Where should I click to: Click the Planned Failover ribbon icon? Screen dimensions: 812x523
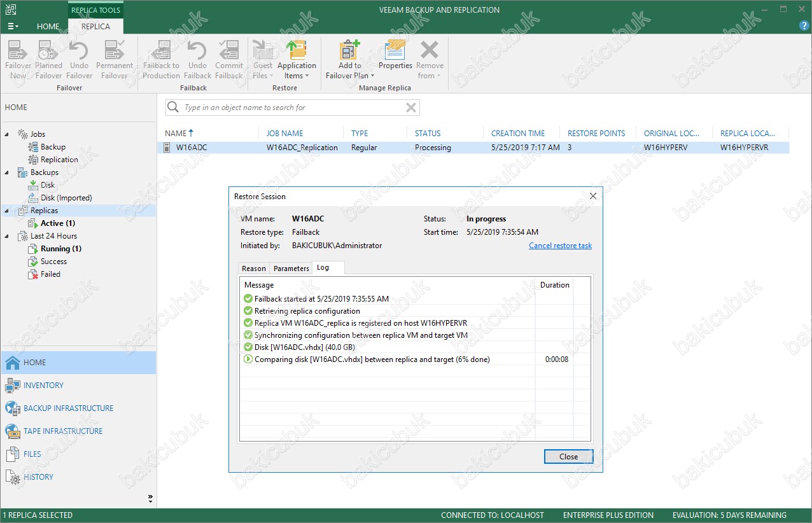pos(48,60)
